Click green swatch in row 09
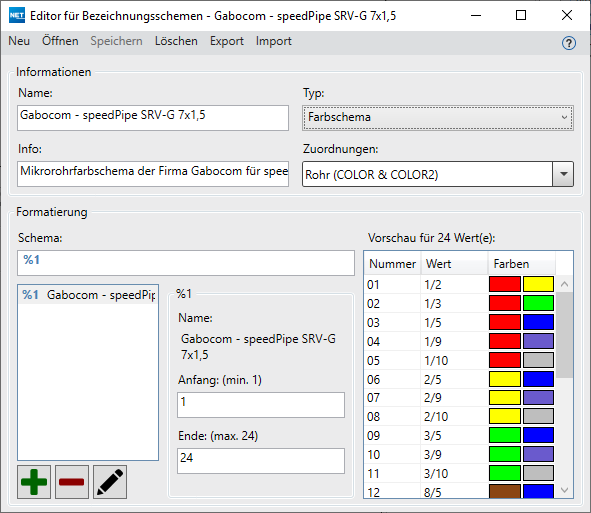The width and height of the screenshot is (591, 513). 505,435
